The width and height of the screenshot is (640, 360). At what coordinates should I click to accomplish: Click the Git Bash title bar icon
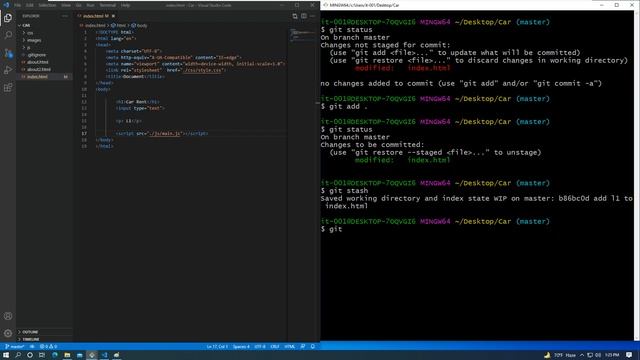[x=326, y=5]
